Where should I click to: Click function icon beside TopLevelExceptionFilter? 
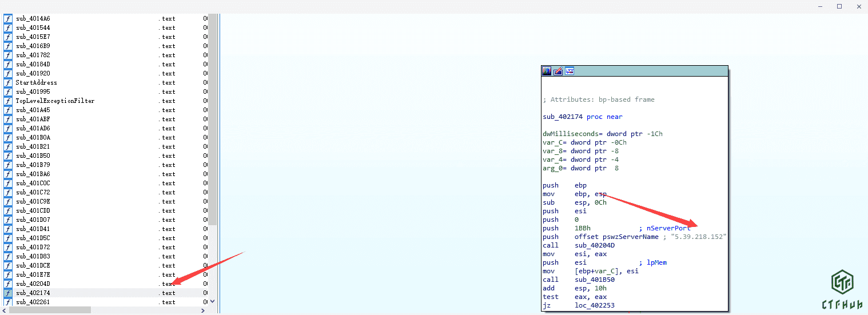point(8,101)
